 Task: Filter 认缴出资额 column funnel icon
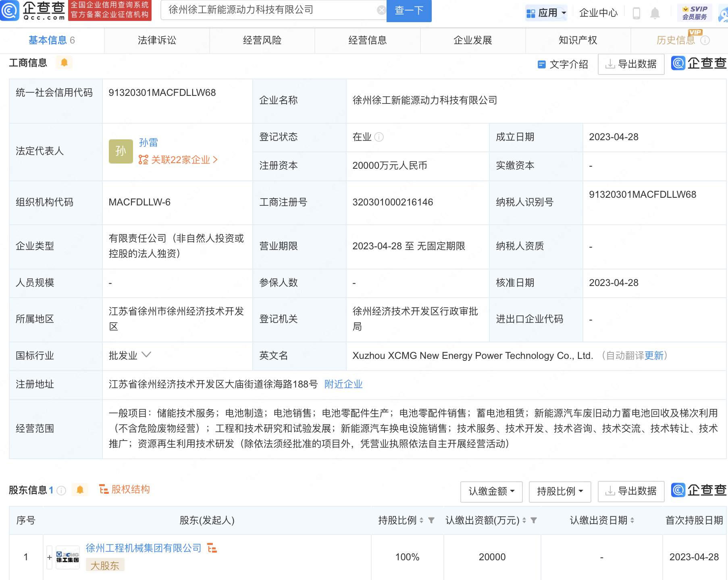point(534,520)
